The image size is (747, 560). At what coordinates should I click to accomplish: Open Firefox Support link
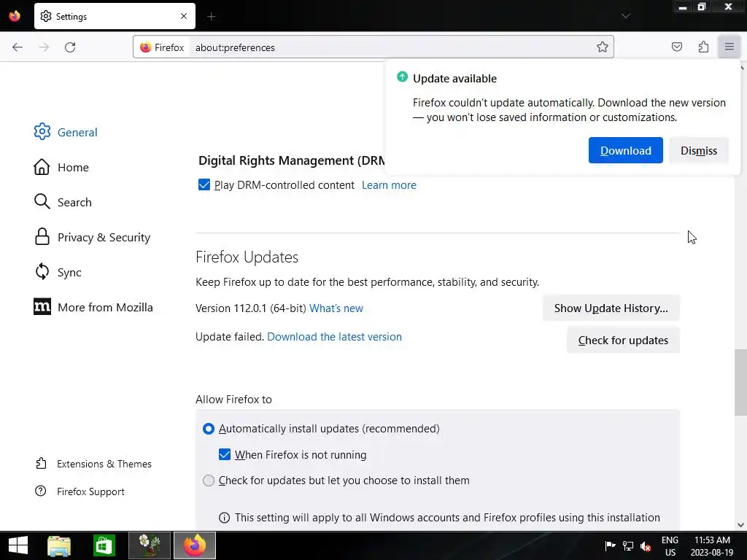90,491
